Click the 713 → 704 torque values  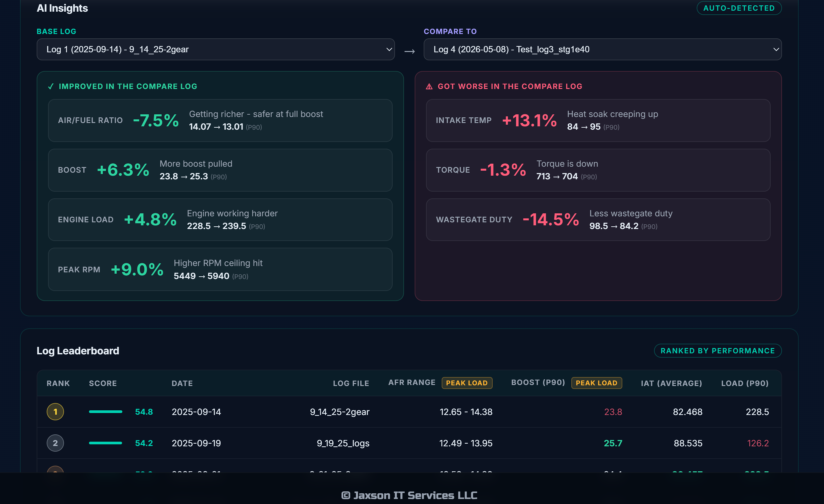coord(557,177)
